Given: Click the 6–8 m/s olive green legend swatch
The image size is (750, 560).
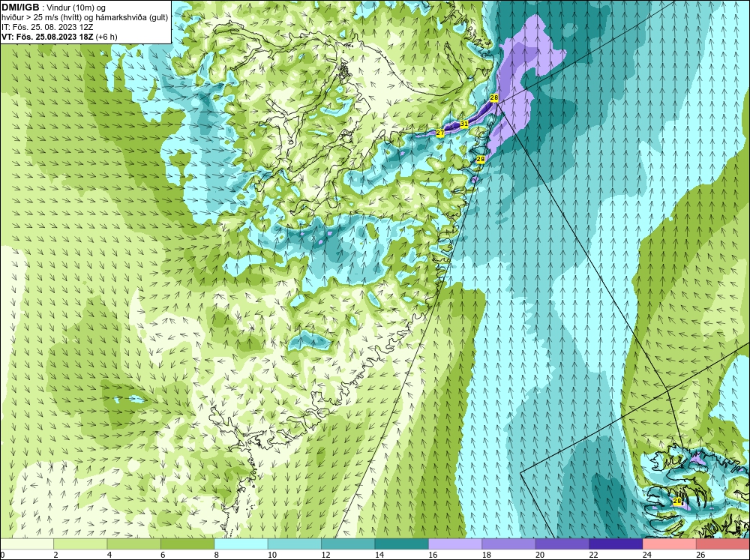Looking at the screenshot, I should click(x=187, y=544).
